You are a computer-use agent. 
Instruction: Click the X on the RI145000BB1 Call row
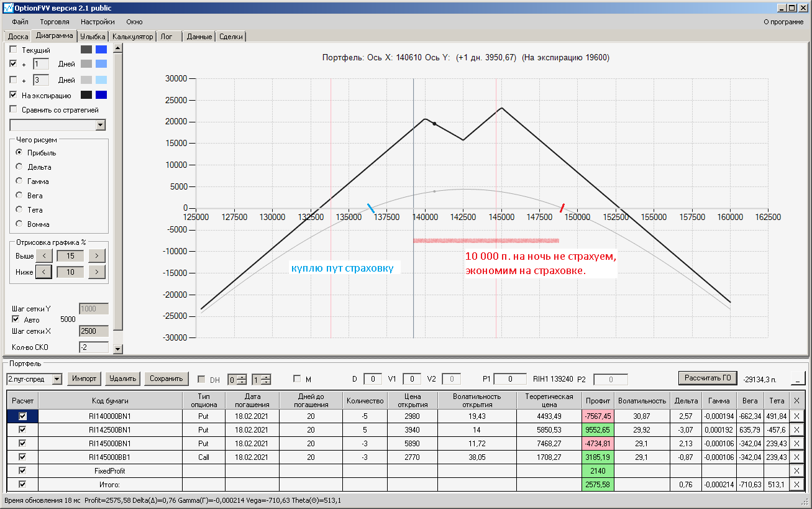point(797,457)
